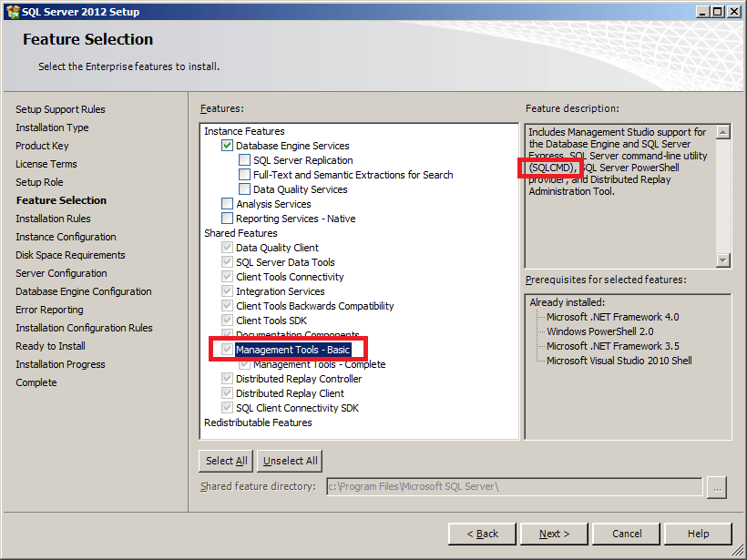Click Microsoft Visual Studio 2010 Shell prerequisite
This screenshot has width=747, height=560.
tap(619, 361)
